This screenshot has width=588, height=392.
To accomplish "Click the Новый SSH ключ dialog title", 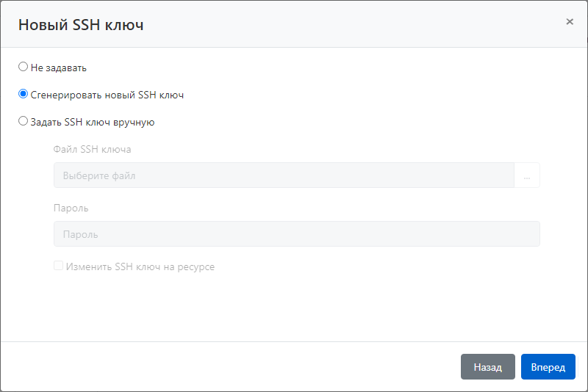I will (x=81, y=25).
